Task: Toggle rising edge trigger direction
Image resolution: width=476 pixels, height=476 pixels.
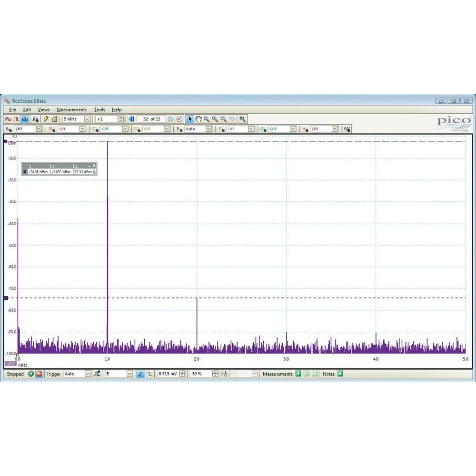Action: tap(141, 374)
